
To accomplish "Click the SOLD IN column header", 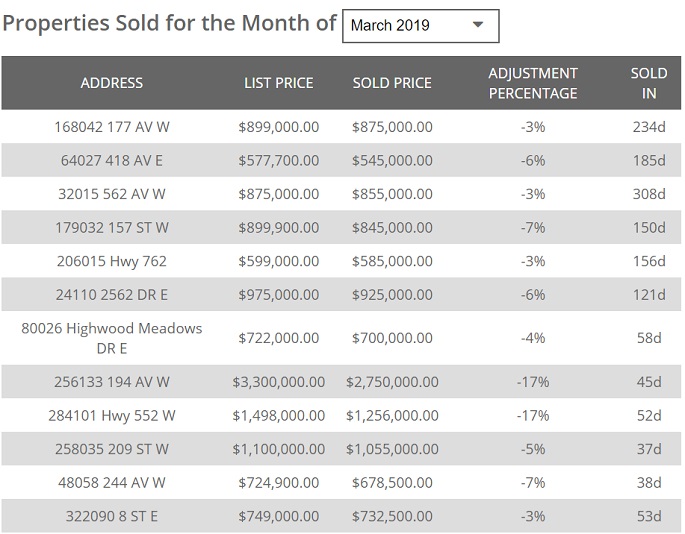I will [649, 83].
